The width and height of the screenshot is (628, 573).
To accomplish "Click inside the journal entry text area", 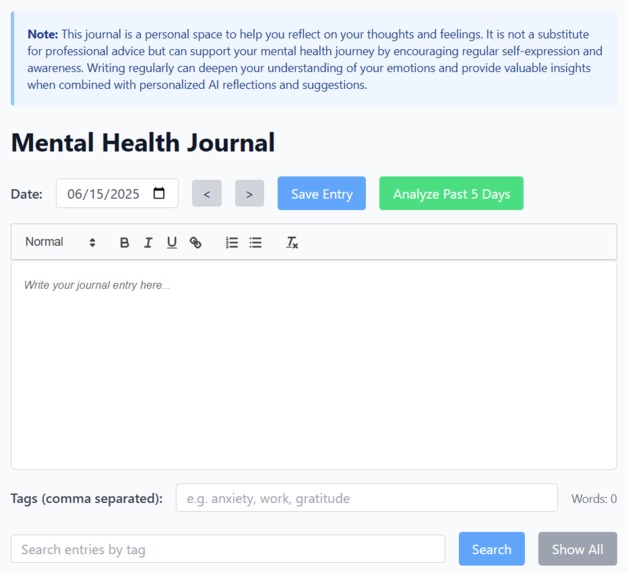I will [314, 365].
